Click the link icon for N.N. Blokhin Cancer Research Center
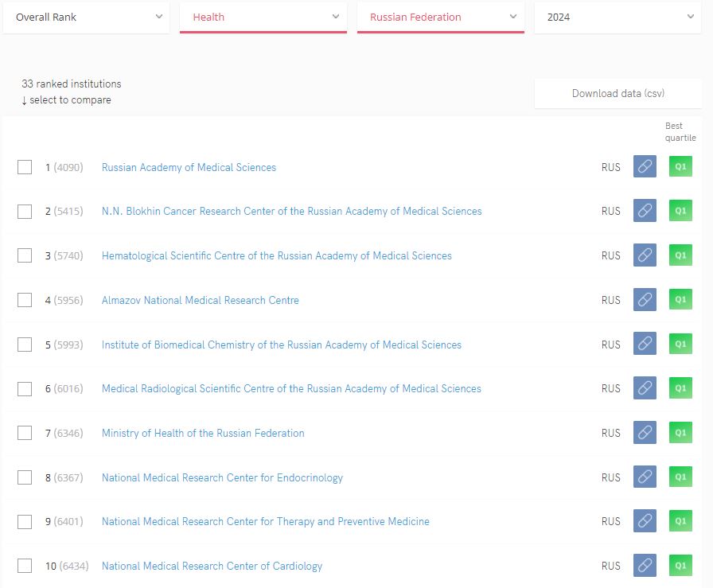The height and width of the screenshot is (588, 713). [x=645, y=211]
